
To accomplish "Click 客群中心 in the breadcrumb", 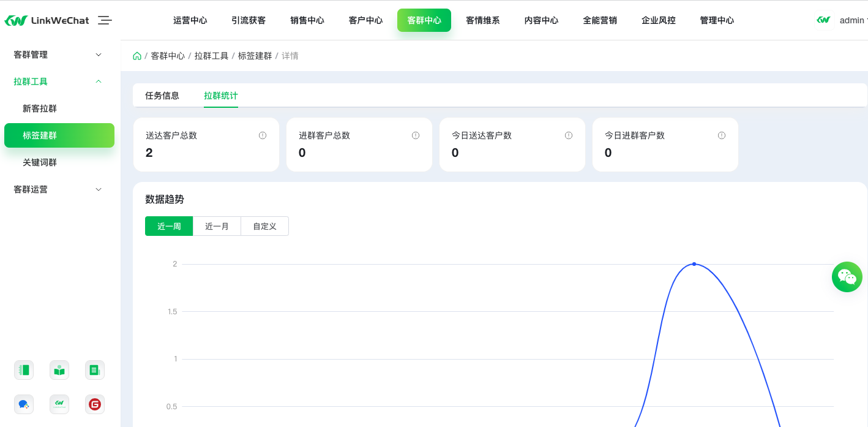I will pyautogui.click(x=168, y=56).
